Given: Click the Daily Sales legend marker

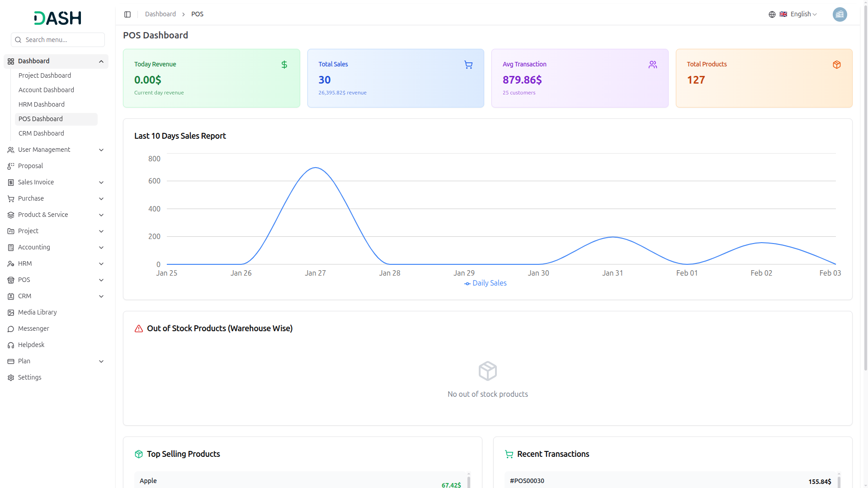Looking at the screenshot, I should tap(467, 283).
